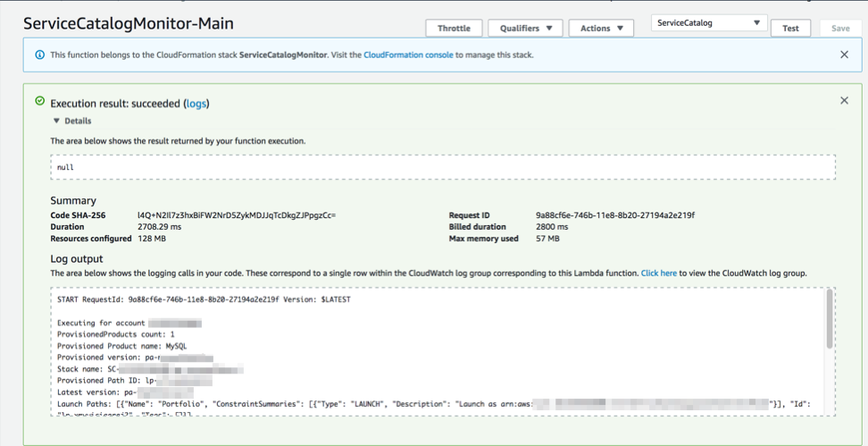Click the Code SHA-256 hash value

237,215
